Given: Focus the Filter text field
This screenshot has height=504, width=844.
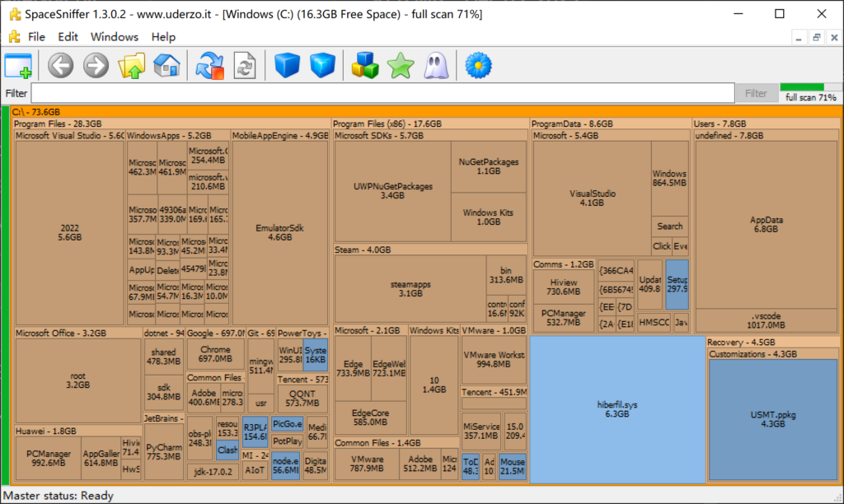Looking at the screenshot, I should pyautogui.click(x=382, y=93).
